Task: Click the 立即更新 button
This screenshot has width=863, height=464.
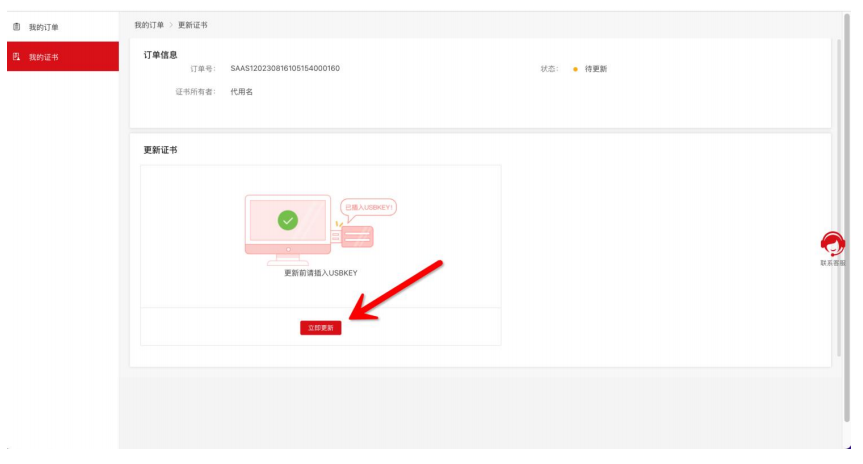Action: pos(320,328)
